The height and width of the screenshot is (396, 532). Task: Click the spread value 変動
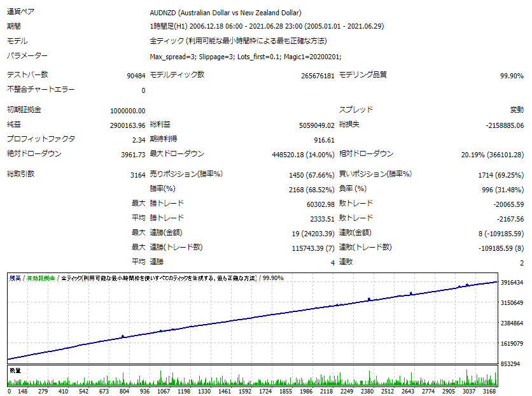(517, 110)
